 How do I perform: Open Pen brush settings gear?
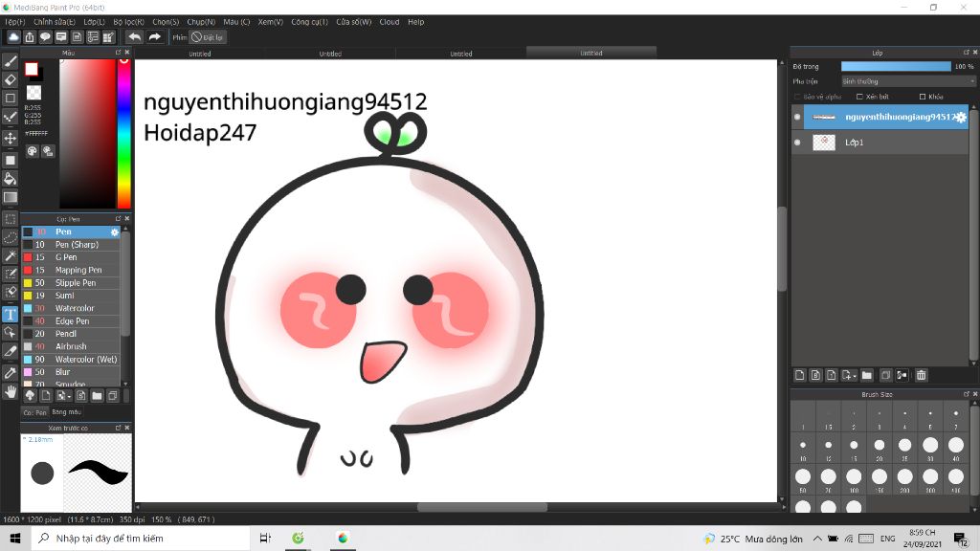115,231
